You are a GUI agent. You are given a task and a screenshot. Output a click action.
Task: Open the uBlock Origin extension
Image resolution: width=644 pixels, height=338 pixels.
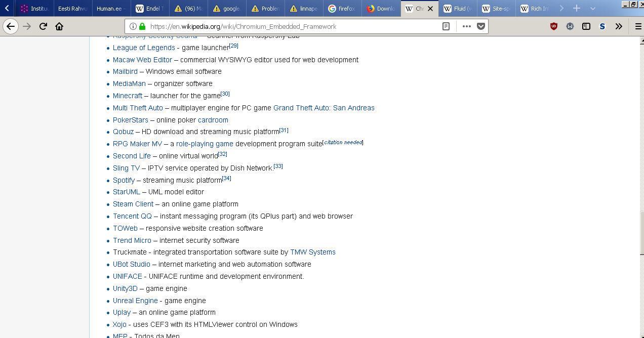point(554,26)
